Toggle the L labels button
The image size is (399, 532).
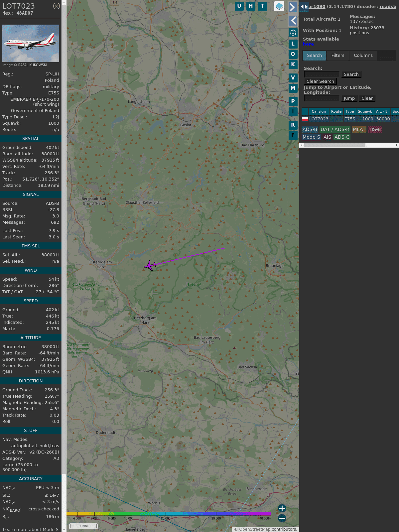tap(293, 44)
